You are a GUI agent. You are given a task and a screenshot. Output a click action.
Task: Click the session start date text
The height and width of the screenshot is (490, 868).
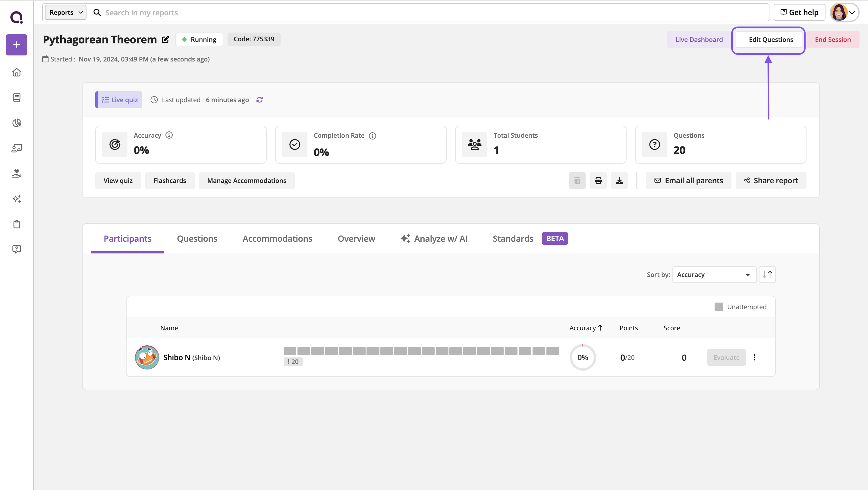click(144, 59)
